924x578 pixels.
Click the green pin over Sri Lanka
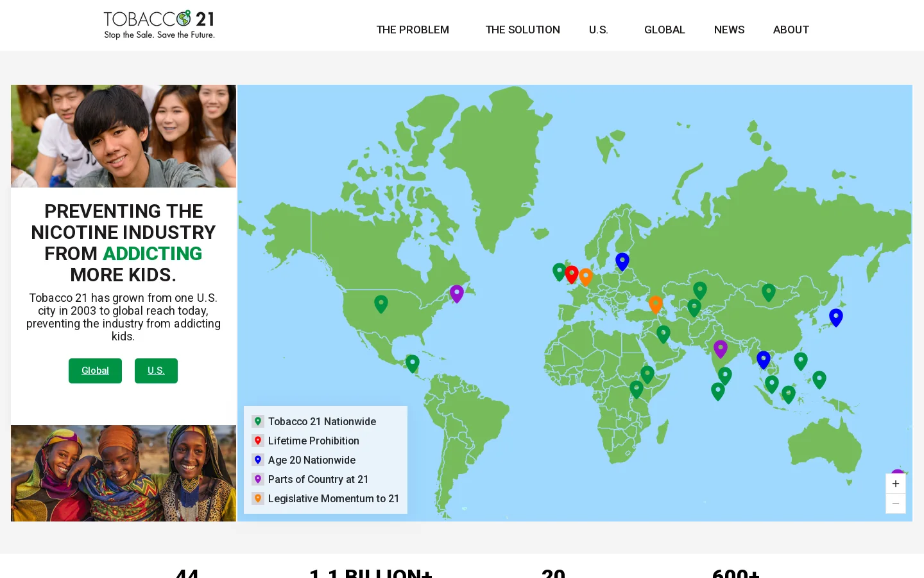coord(725,376)
